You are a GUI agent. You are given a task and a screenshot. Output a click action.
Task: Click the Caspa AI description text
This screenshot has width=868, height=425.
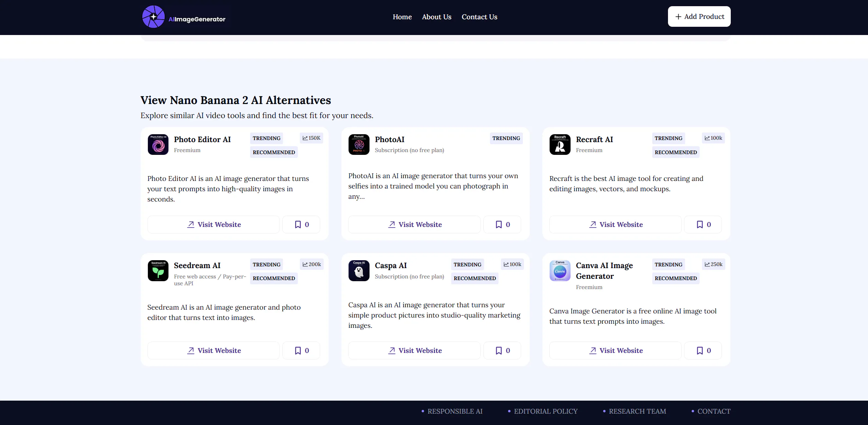point(434,315)
